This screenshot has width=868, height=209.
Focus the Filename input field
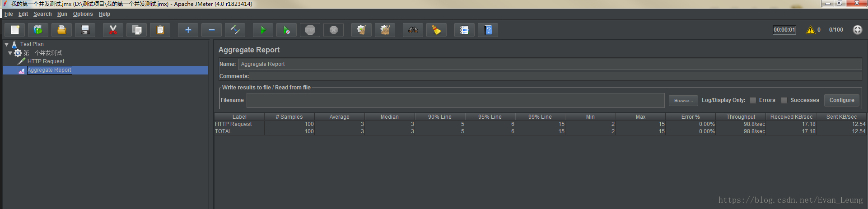[455, 100]
